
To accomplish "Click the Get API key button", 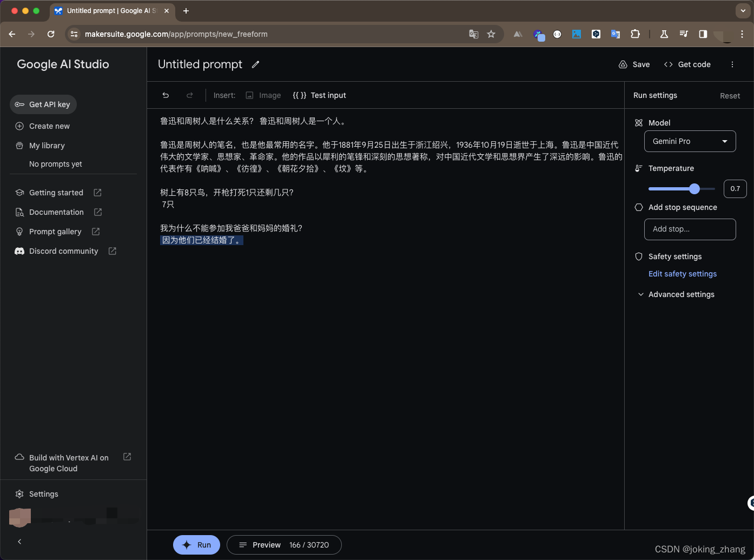I will 43,104.
